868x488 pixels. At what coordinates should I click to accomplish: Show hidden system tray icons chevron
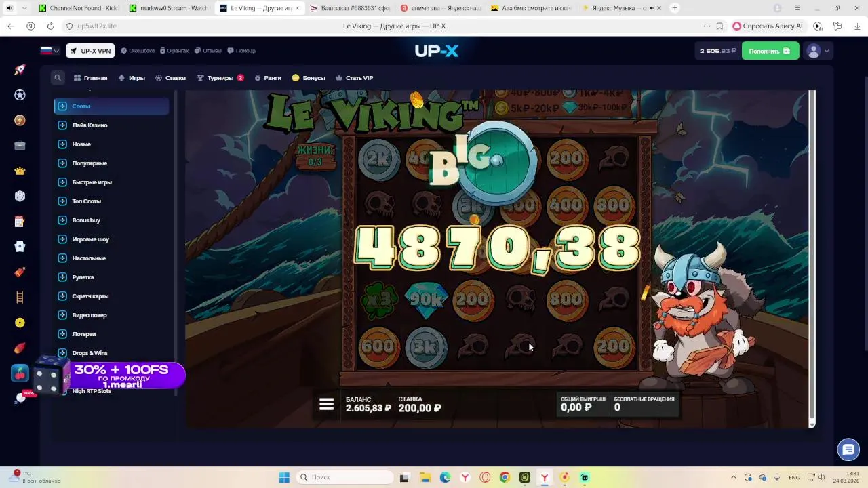[734, 477]
